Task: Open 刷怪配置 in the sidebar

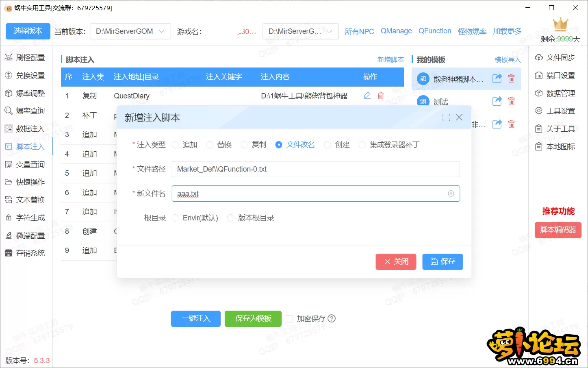Action: pos(25,58)
